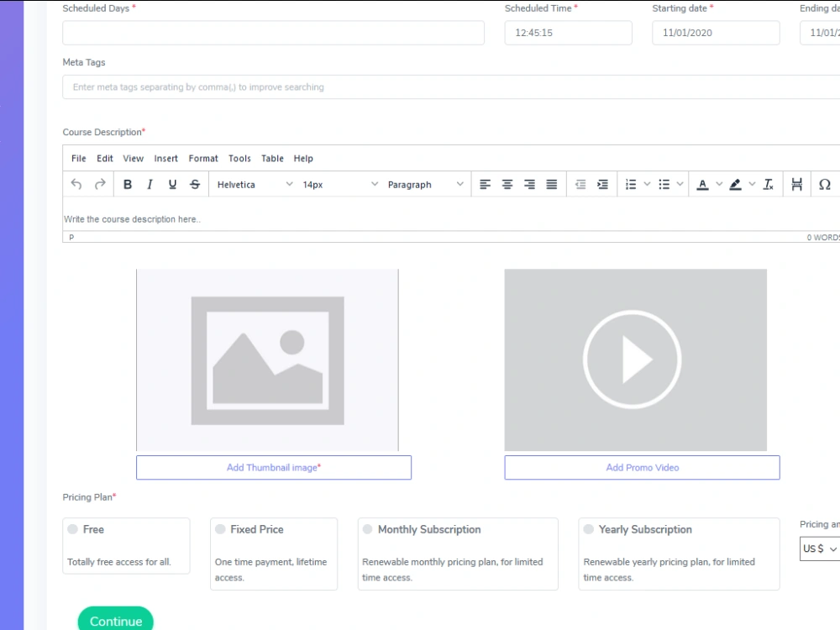This screenshot has width=840, height=630.
Task: Focus the Meta Tags input field
Action: [451, 87]
